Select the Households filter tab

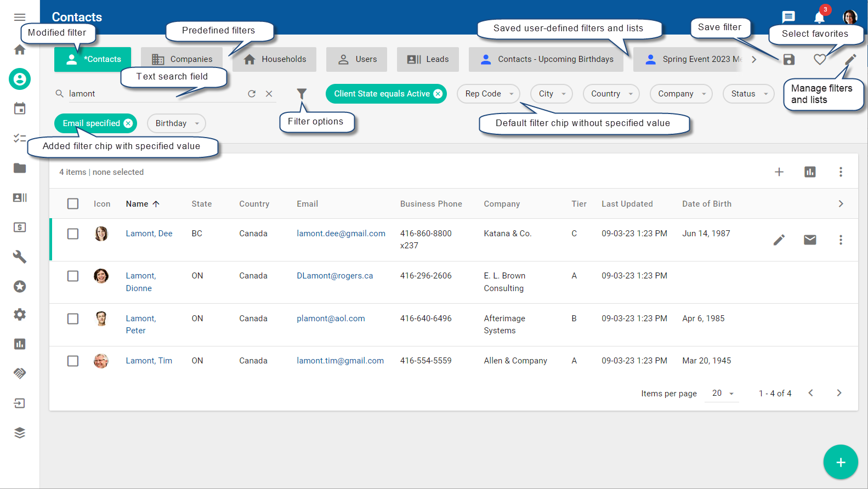274,59
